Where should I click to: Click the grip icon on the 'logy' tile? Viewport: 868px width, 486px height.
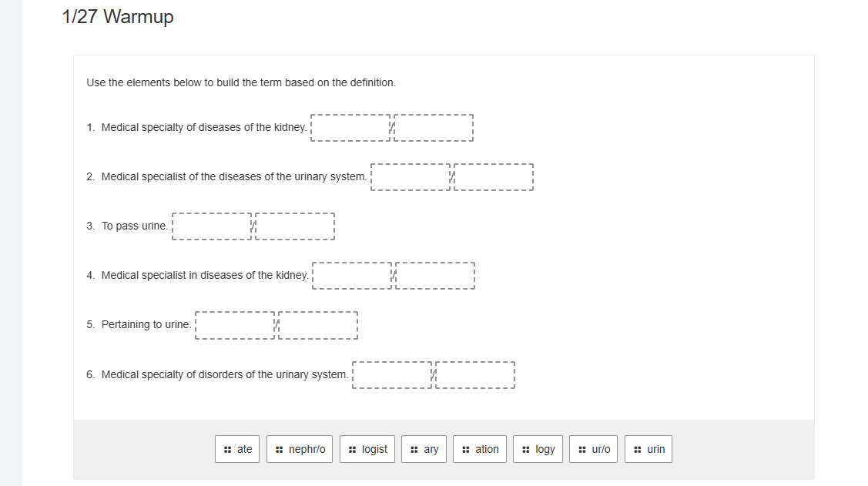click(x=526, y=448)
